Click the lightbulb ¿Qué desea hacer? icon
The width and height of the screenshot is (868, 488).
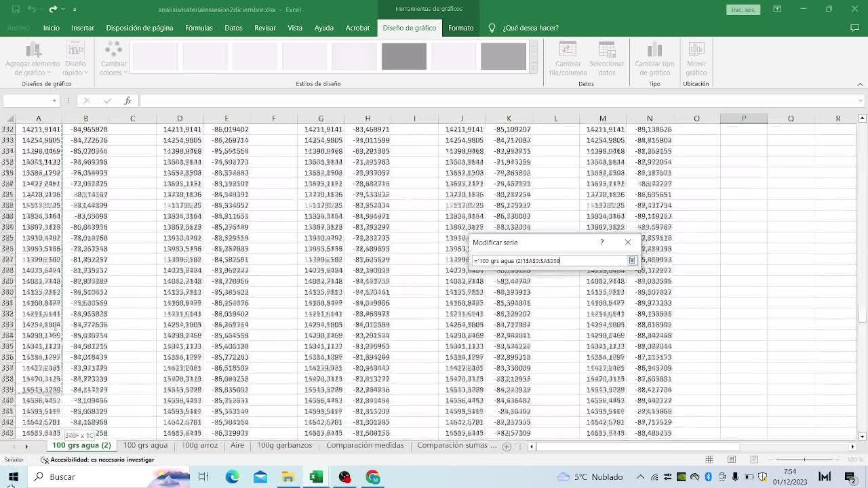(492, 28)
